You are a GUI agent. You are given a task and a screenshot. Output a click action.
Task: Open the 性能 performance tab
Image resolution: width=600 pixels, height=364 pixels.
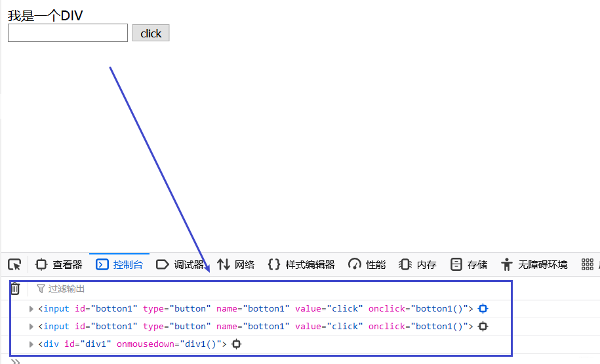367,264
